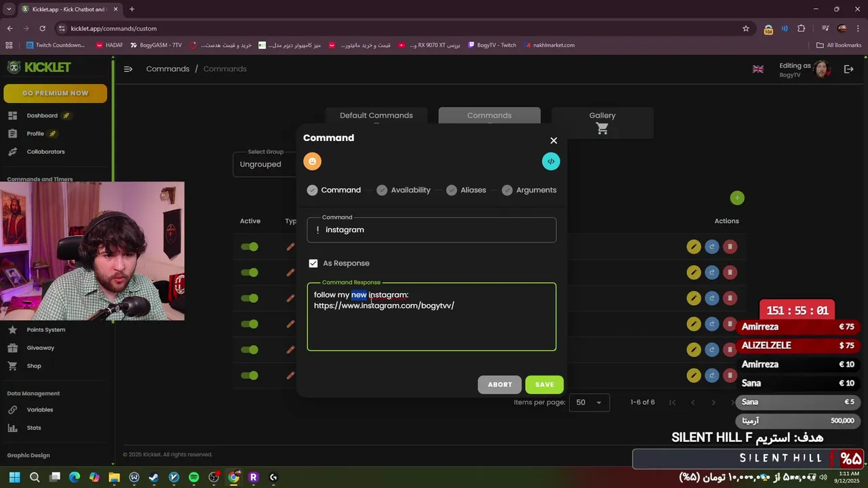Viewport: 868px width, 488px height.
Task: Open the apps grid in bookmarks bar
Action: [9, 45]
